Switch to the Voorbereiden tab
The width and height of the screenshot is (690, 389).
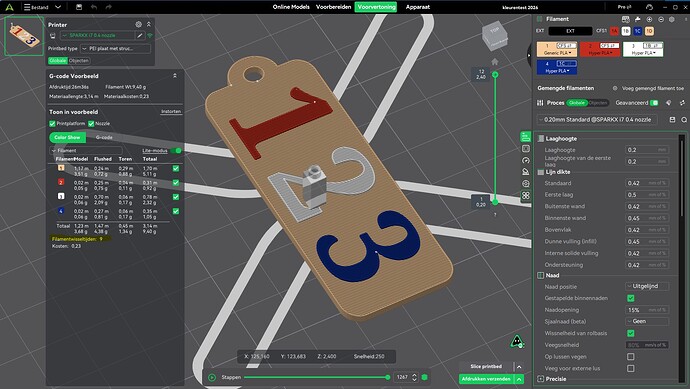[x=334, y=7]
